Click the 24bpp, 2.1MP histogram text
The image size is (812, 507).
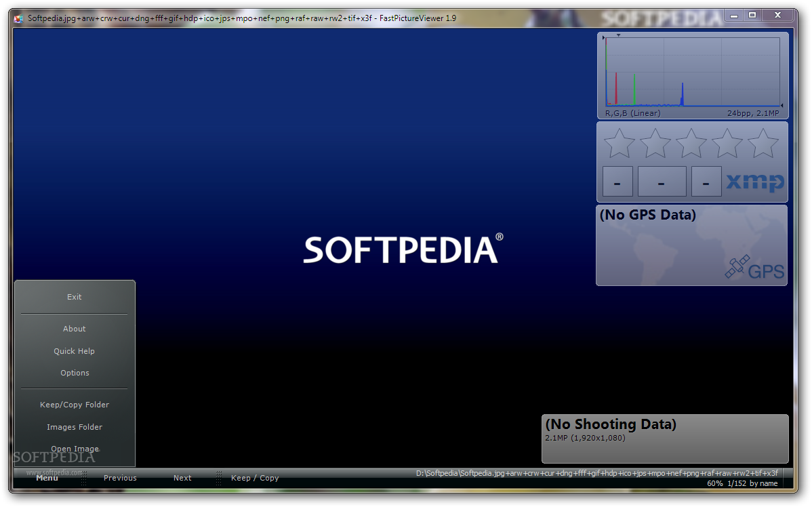click(753, 113)
